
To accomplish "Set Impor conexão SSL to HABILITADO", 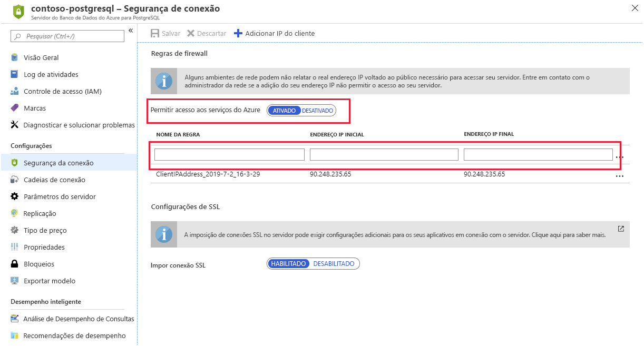I will [289, 263].
